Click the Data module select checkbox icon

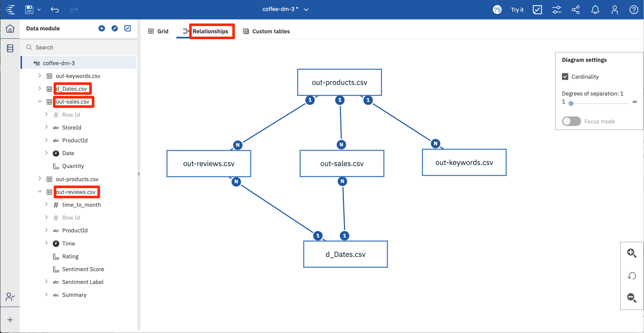pyautogui.click(x=128, y=28)
